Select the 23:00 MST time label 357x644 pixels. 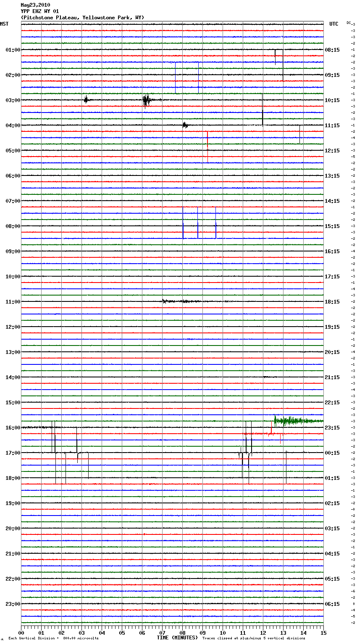coord(13,604)
